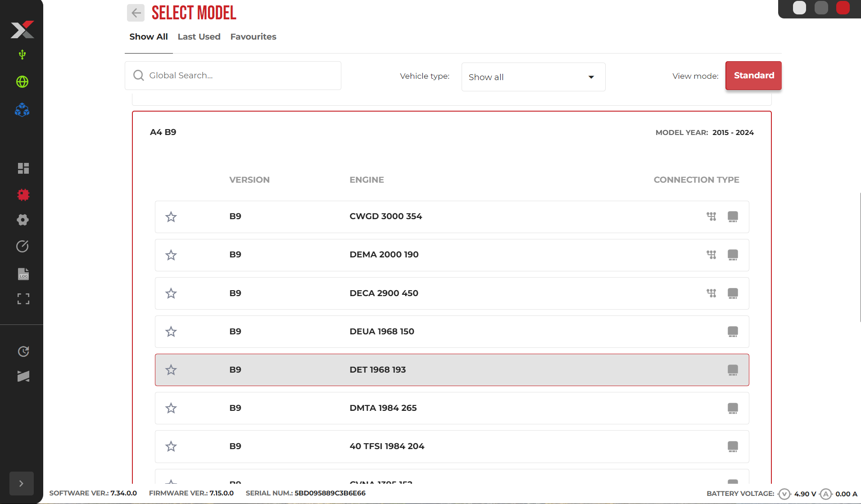Viewport: 861px width, 504px height.
Task: Open the settings gear icon in sidebar
Action: tap(23, 220)
